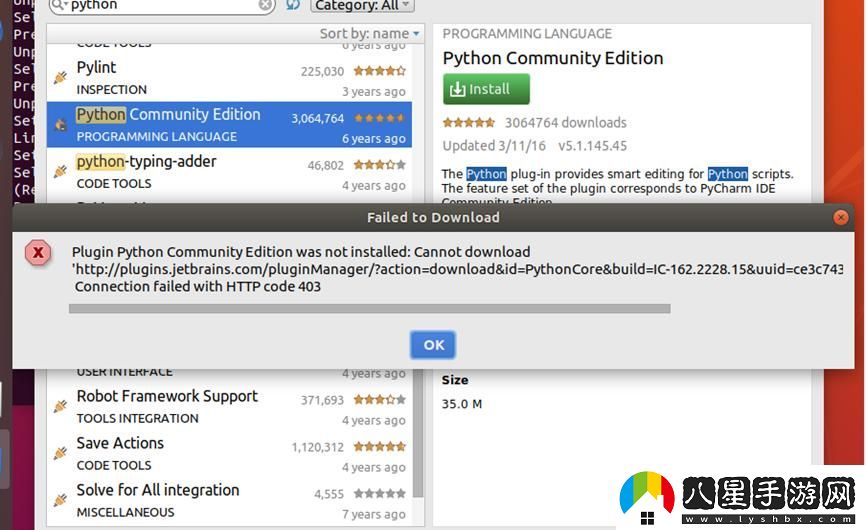The height and width of the screenshot is (530, 866).
Task: Close the Failed to Download dialog
Action: pos(841,218)
